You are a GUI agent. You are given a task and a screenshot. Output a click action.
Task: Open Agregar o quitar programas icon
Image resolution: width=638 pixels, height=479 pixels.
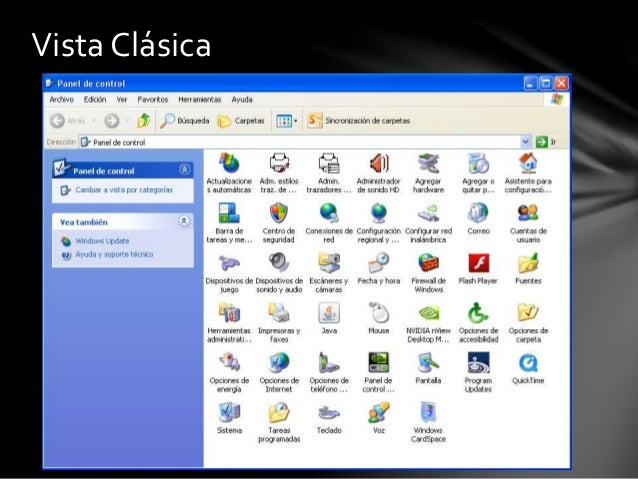[478, 164]
